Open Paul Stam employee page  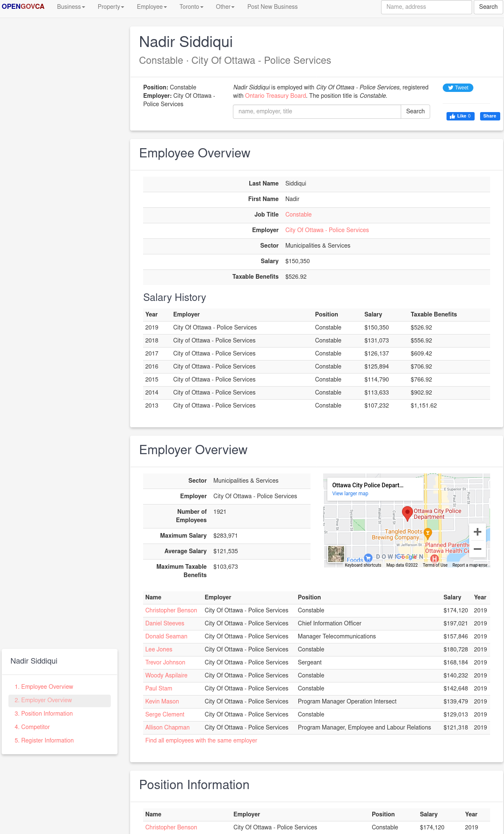tap(159, 688)
